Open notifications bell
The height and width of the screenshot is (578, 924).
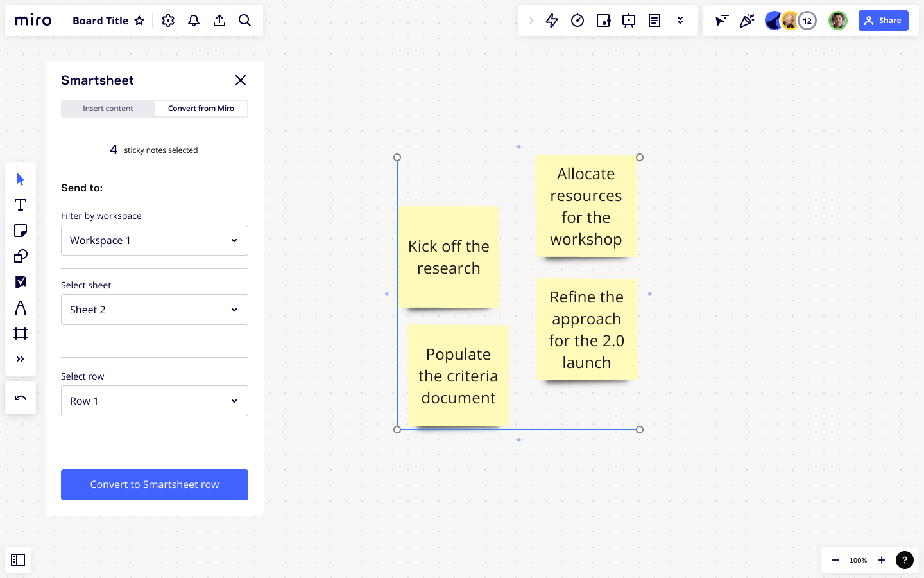coord(194,21)
